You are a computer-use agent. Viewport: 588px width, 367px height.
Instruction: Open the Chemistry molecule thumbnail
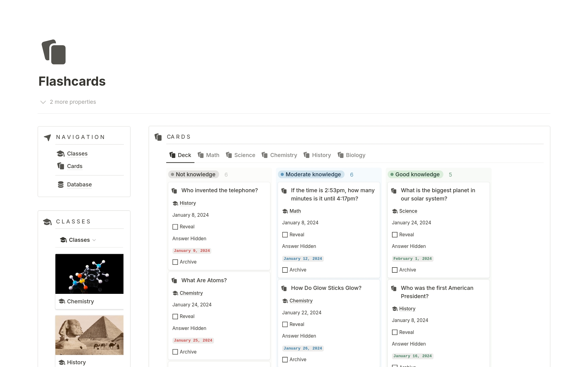[x=89, y=274]
